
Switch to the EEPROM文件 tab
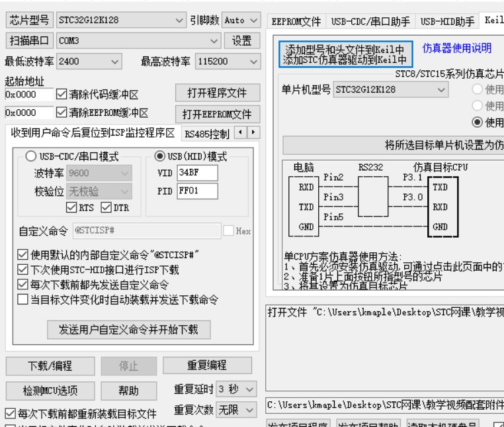pos(296,22)
